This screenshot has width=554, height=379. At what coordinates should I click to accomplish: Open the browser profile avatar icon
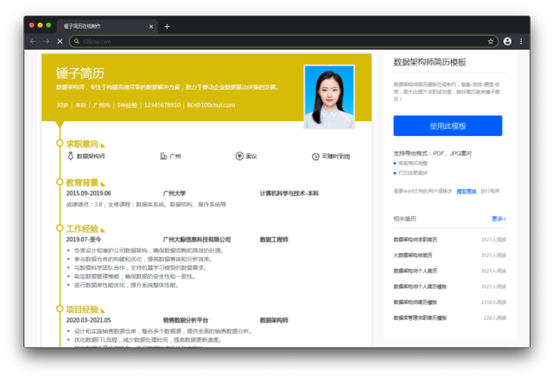[507, 41]
